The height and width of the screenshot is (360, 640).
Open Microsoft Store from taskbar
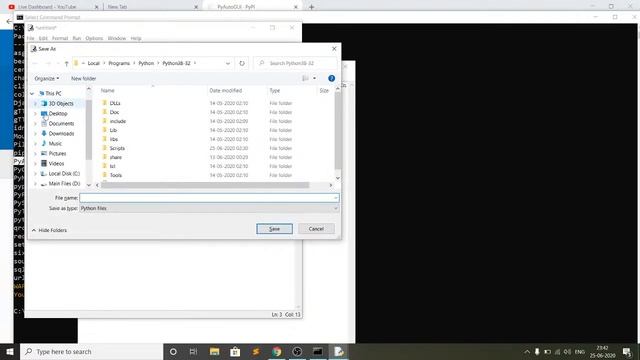pos(235,351)
